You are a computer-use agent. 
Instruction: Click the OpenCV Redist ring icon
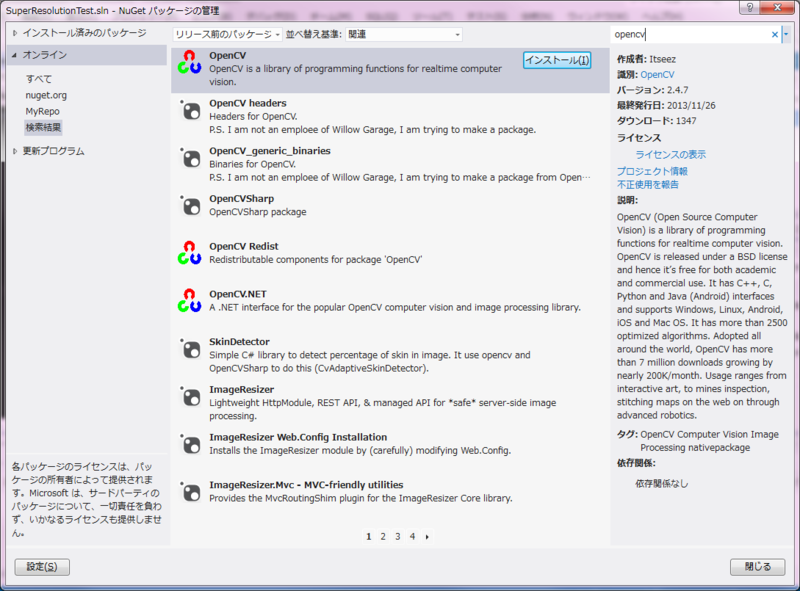click(x=189, y=254)
